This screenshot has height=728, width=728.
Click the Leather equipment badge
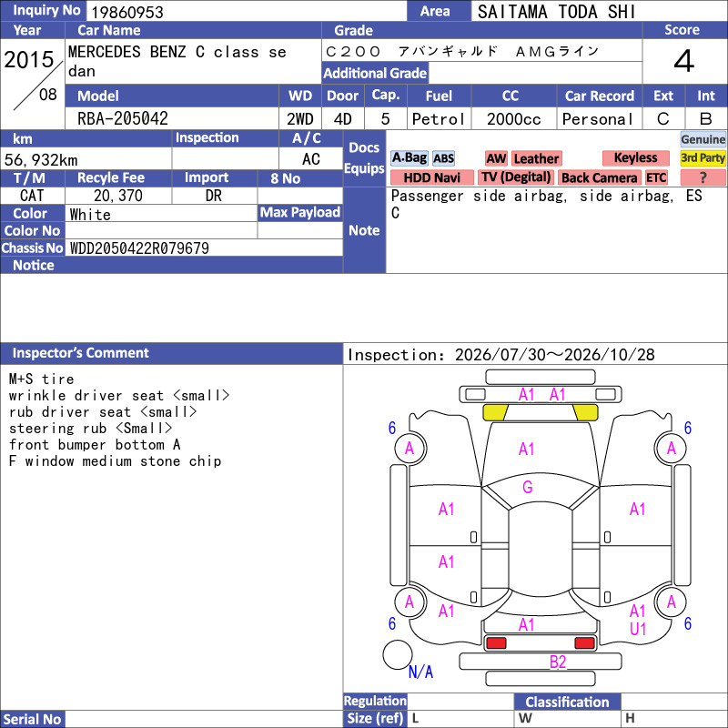coord(536,158)
